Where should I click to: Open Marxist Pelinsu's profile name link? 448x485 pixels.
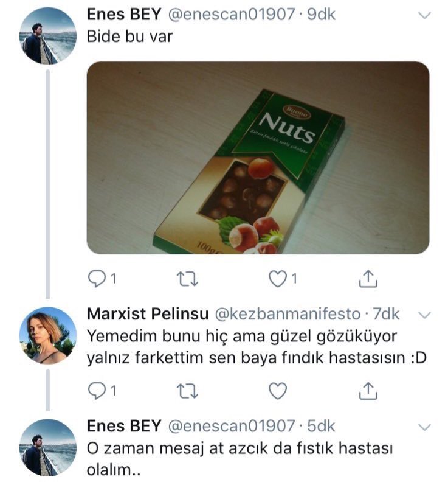coord(146,314)
